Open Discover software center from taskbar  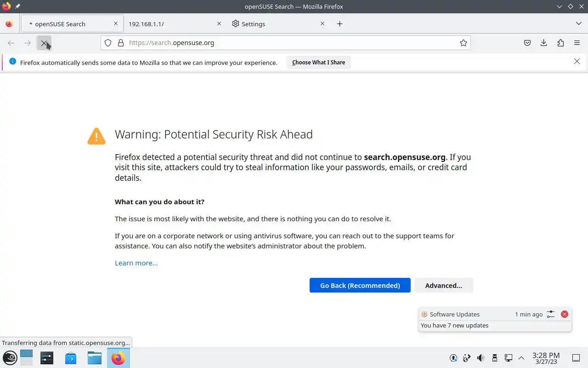tap(71, 358)
